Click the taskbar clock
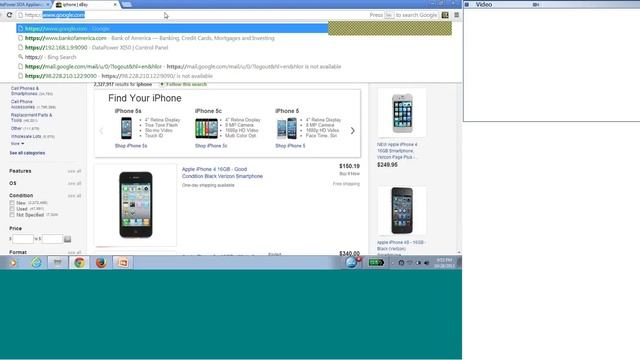The width and height of the screenshot is (640, 360). point(444,262)
